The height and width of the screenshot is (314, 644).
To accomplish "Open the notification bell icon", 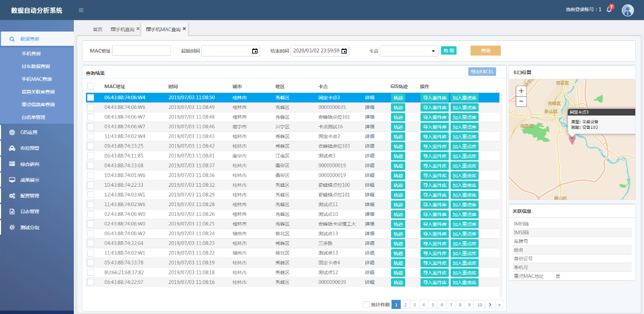I will 609,10.
